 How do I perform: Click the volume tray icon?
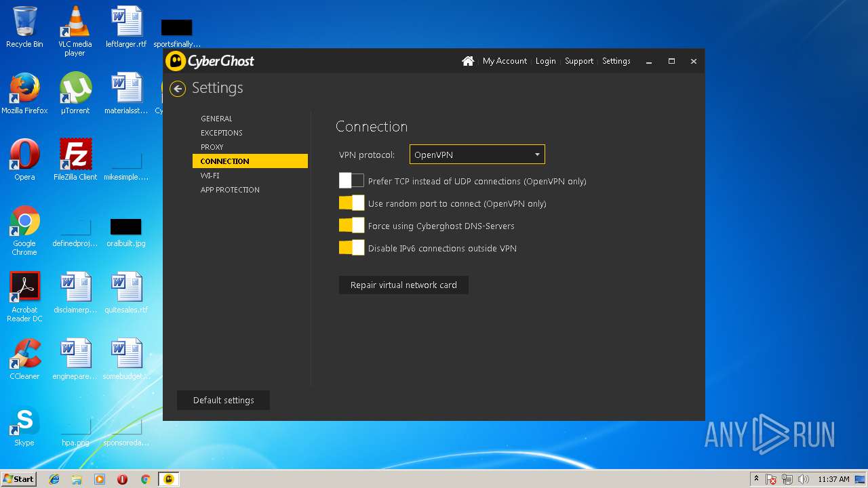click(x=804, y=479)
